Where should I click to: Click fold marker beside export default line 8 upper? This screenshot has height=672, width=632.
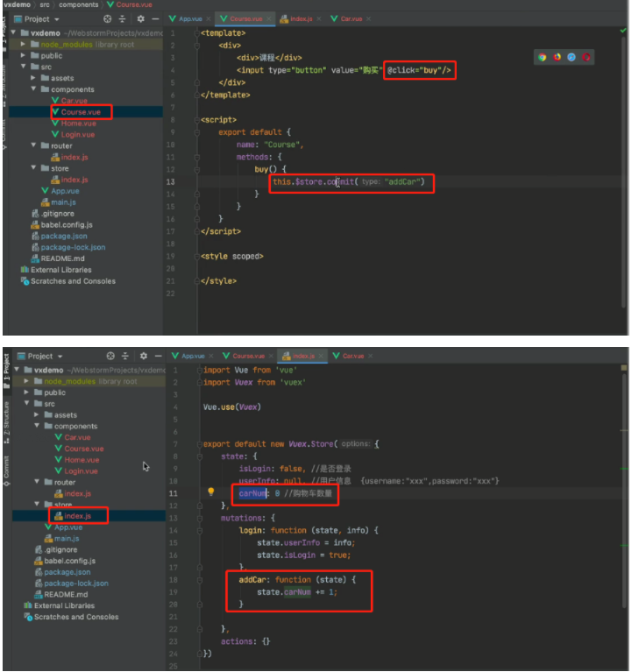tap(197, 132)
